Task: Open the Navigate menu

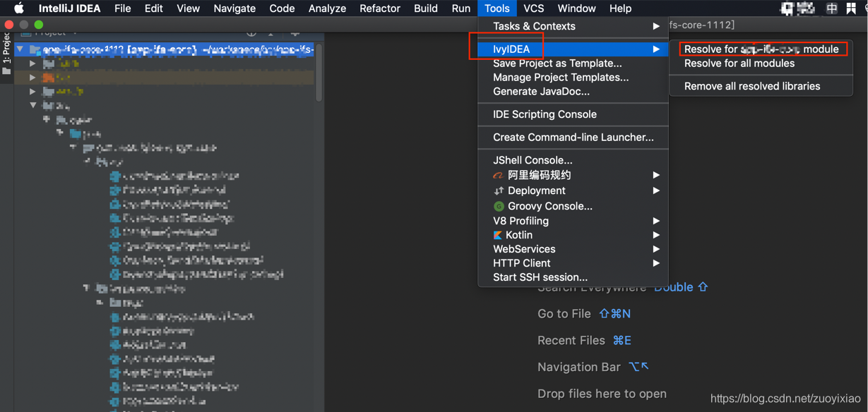Action: 234,8
